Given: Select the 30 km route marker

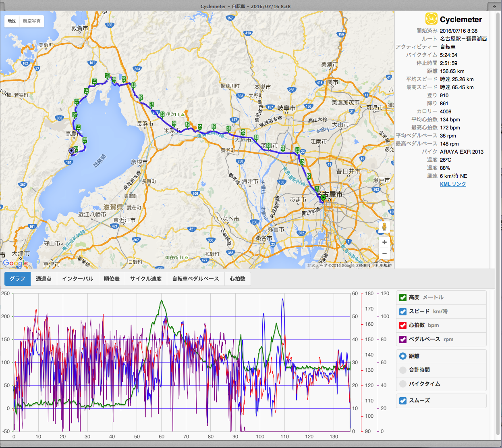Looking at the screenshot, I should 269,146.
